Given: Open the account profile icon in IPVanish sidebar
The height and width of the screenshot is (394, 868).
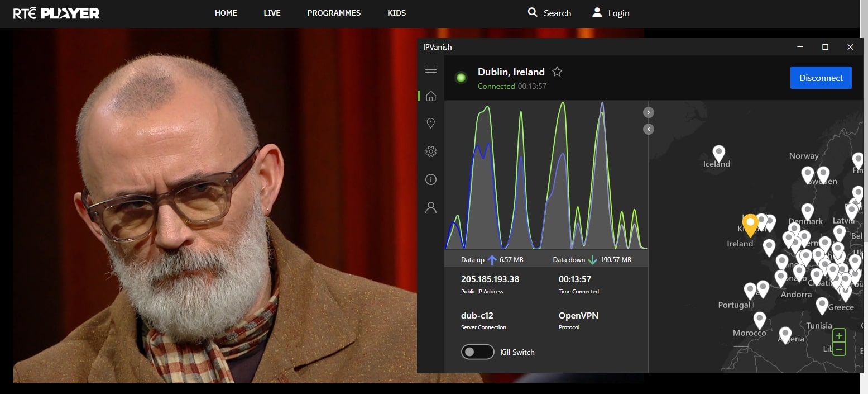Looking at the screenshot, I should (x=430, y=207).
